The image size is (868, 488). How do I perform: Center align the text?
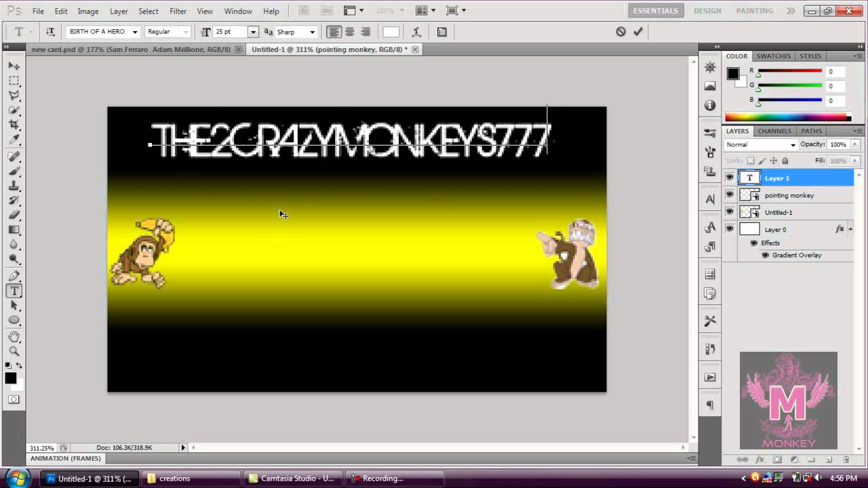pos(349,32)
